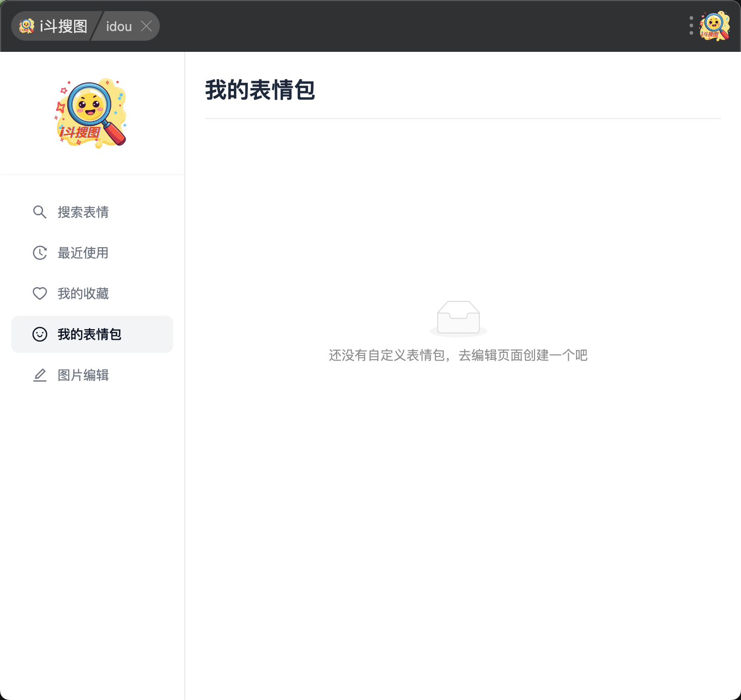Click the large i斗搜图 logo in sidebar

pyautogui.click(x=92, y=113)
